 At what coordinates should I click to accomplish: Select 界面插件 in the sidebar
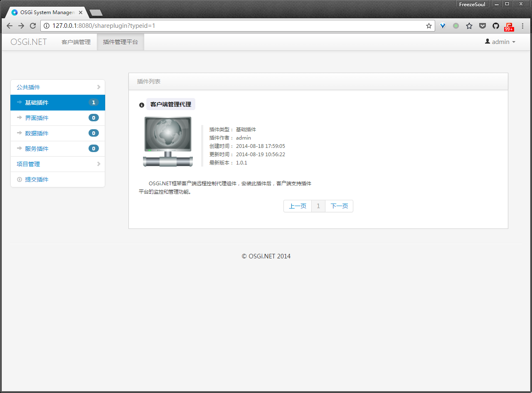click(58, 118)
